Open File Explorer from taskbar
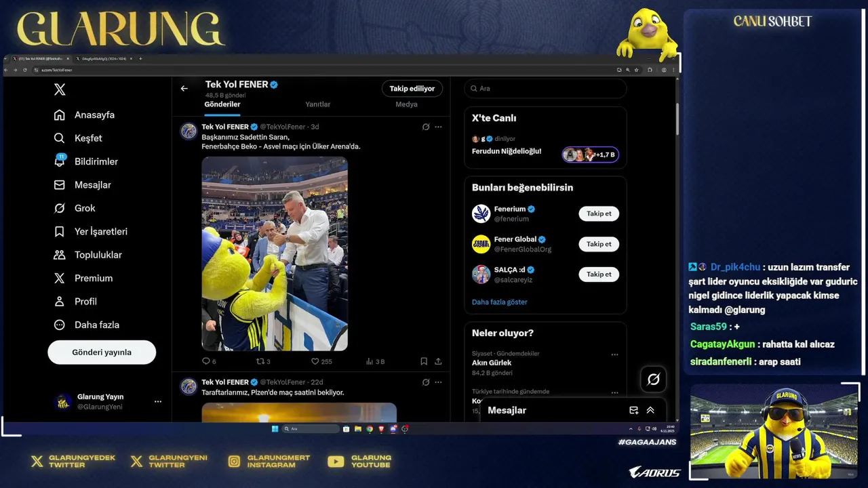This screenshot has width=868, height=488. [x=357, y=429]
